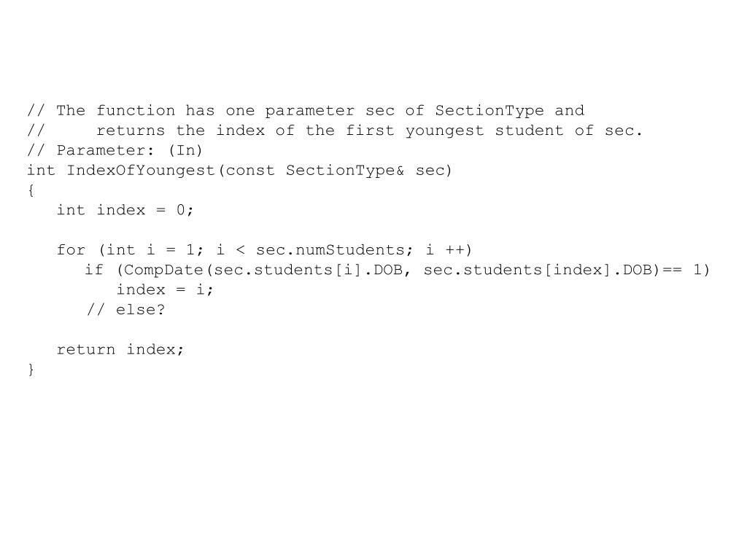The image size is (747, 560).
Task: Click the CompDate function call
Action: click(x=163, y=270)
